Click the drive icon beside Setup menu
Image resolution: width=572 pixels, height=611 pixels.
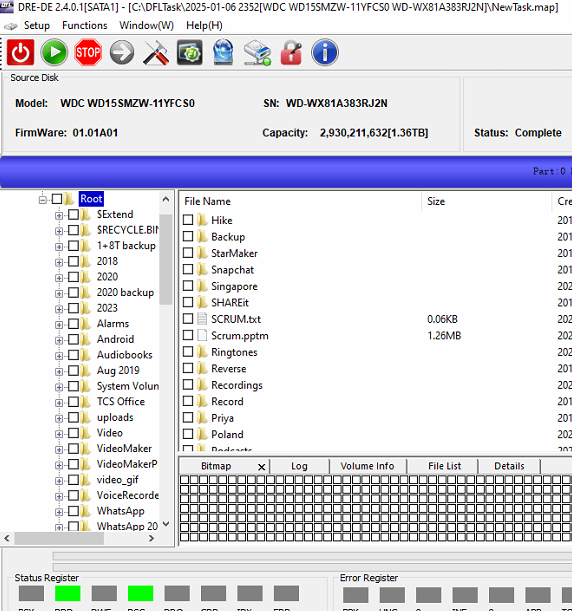click(x=11, y=26)
